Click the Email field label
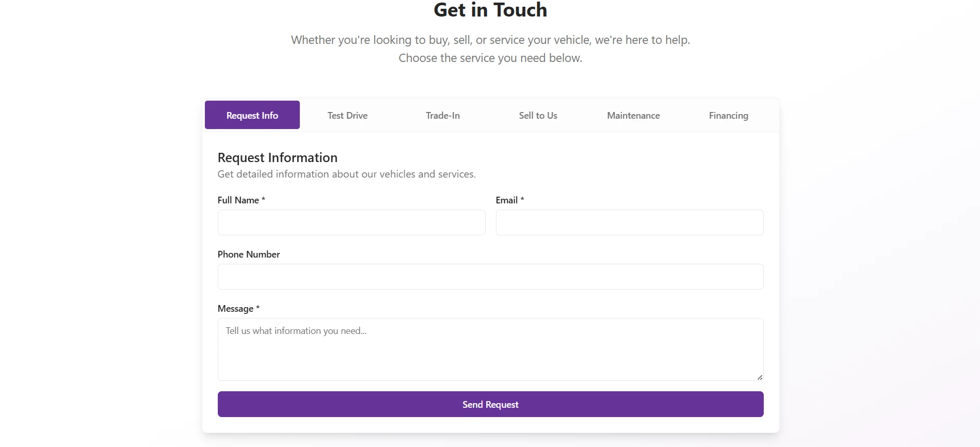 coord(506,200)
